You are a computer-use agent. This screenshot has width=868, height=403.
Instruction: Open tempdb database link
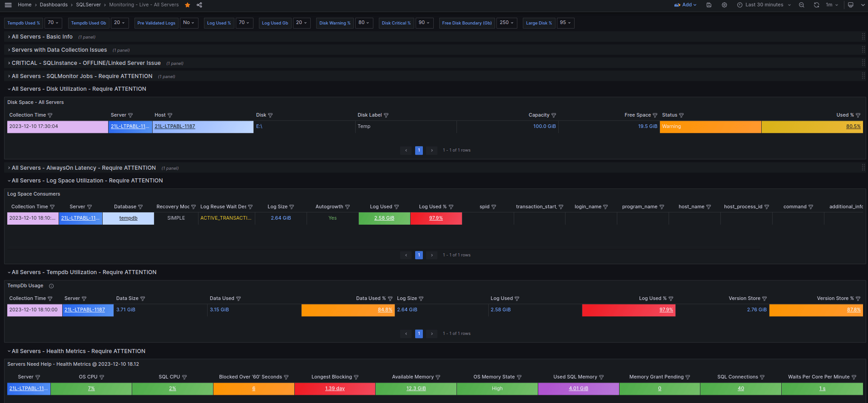pyautogui.click(x=128, y=218)
